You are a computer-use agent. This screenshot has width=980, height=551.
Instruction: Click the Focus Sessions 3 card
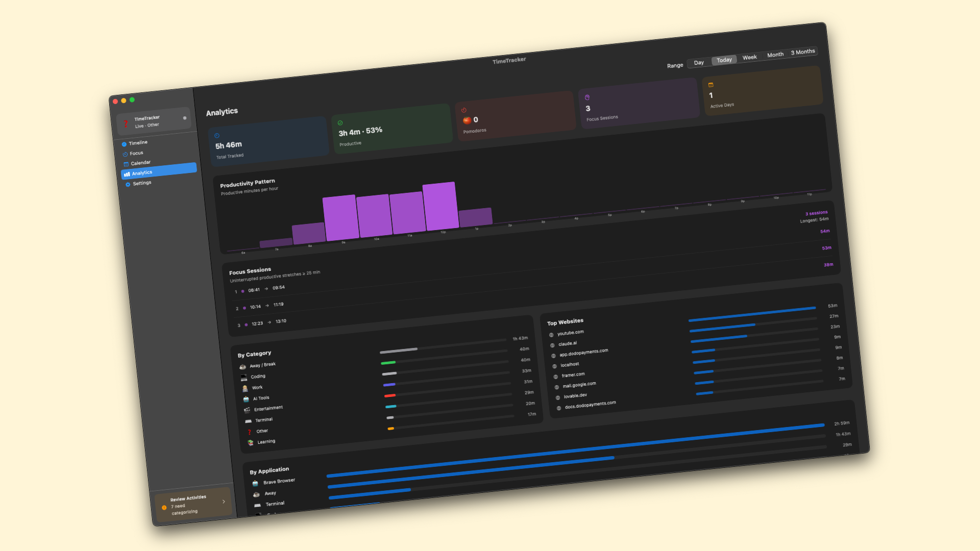click(x=639, y=103)
